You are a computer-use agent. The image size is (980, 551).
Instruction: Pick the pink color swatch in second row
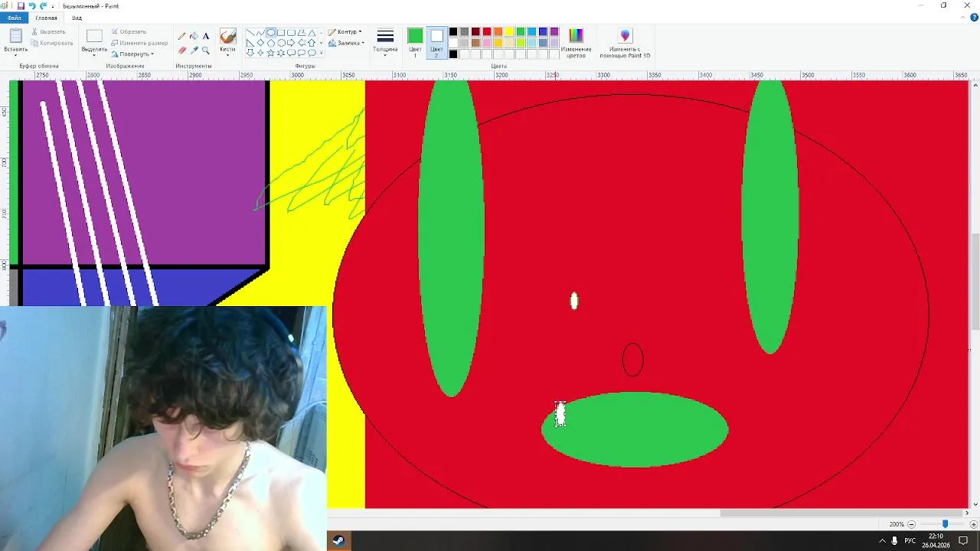click(487, 43)
